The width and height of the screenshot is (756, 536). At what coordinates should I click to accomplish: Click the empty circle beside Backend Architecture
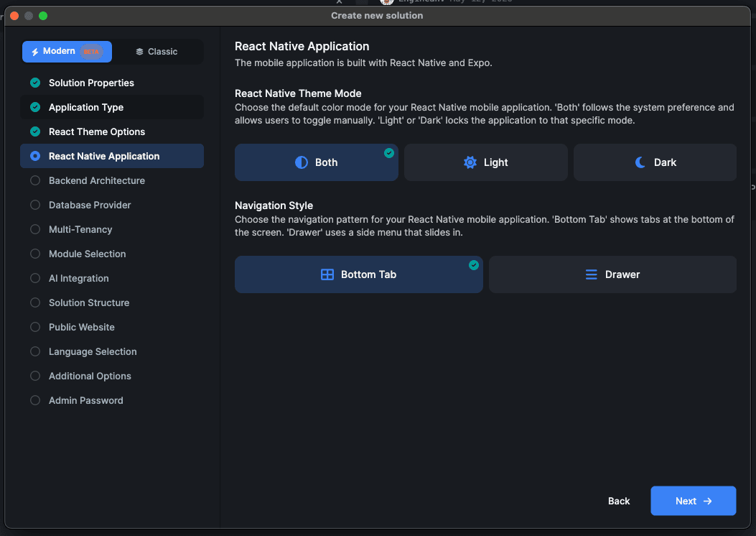point(35,180)
